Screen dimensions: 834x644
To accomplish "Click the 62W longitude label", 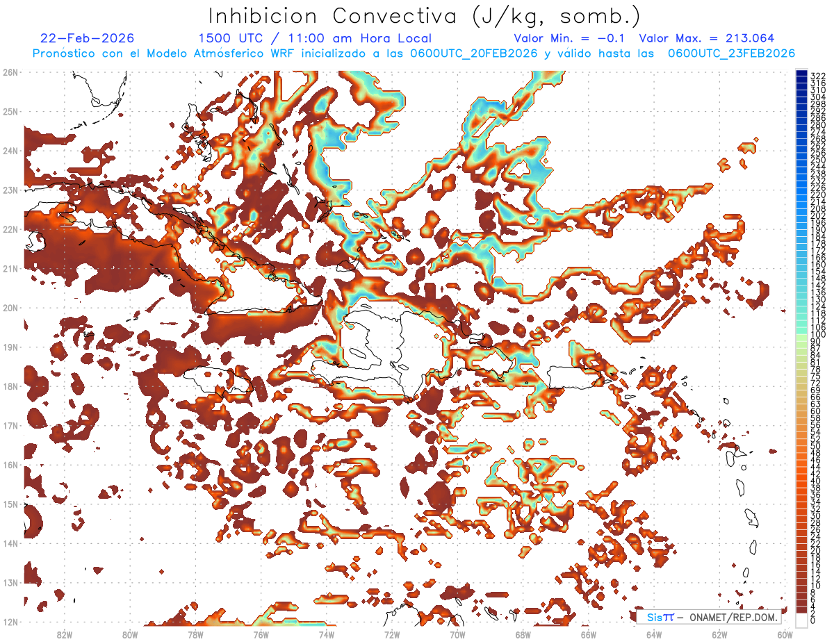I will (x=719, y=634).
